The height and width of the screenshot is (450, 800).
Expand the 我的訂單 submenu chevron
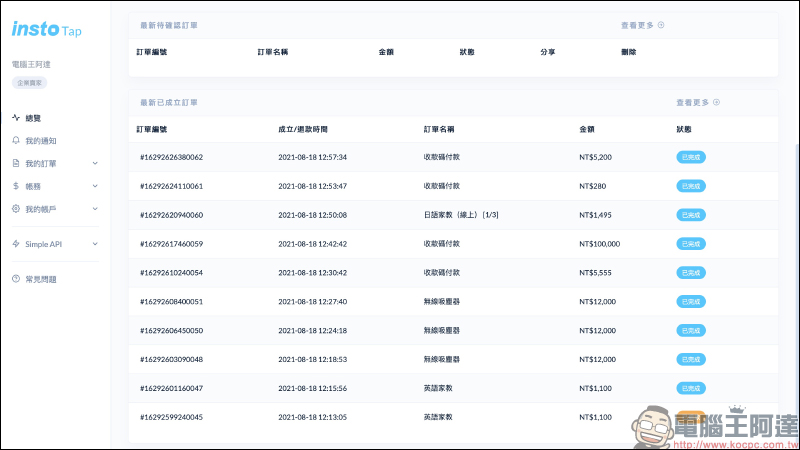(x=95, y=163)
